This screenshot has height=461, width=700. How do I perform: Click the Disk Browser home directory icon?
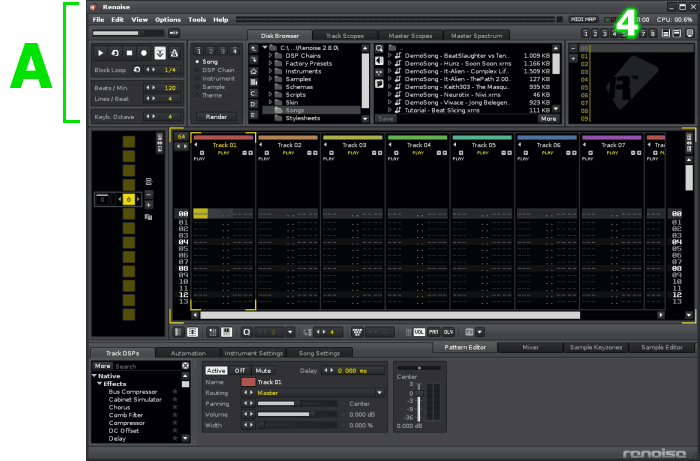click(x=254, y=71)
